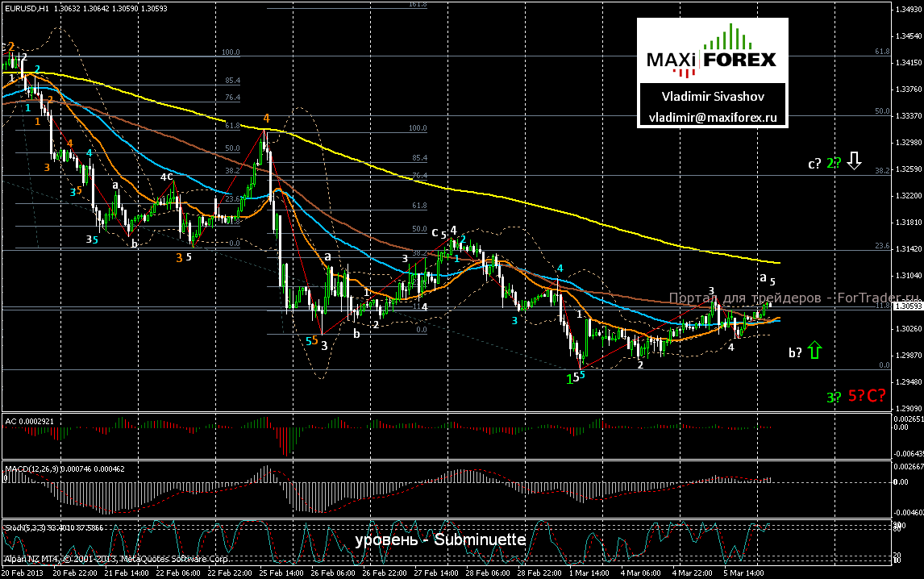Viewport: 924px width, 579px height.
Task: Select the MACD(12,26,9) indicator label
Action: pyautogui.click(x=34, y=468)
